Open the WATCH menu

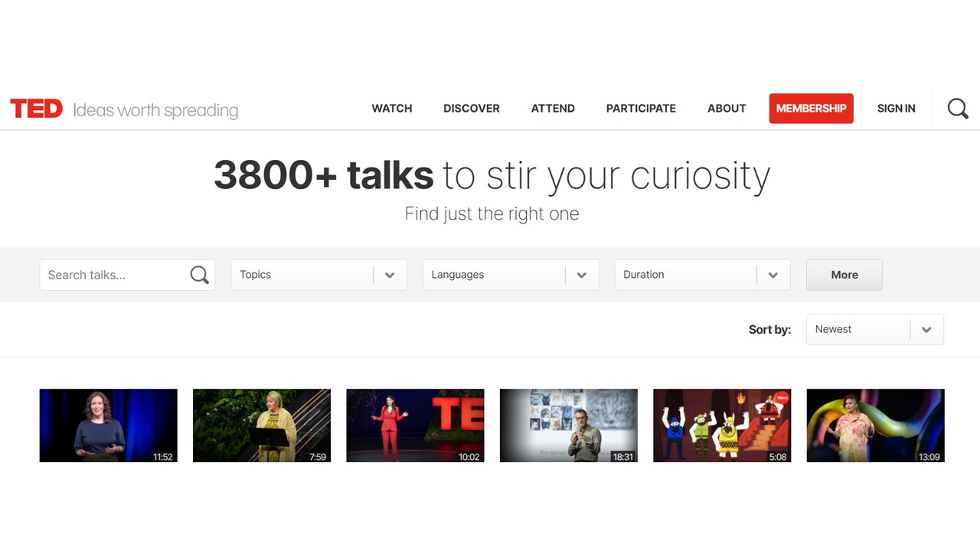pos(392,109)
